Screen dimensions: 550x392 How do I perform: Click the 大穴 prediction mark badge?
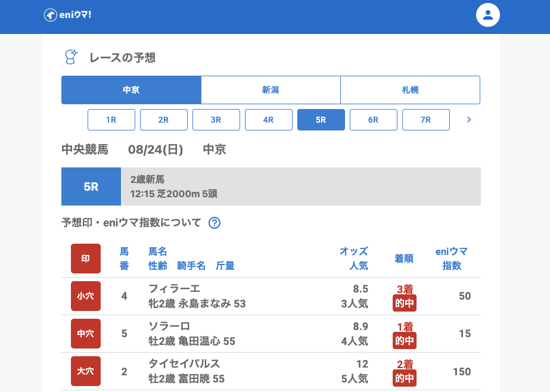click(x=86, y=371)
